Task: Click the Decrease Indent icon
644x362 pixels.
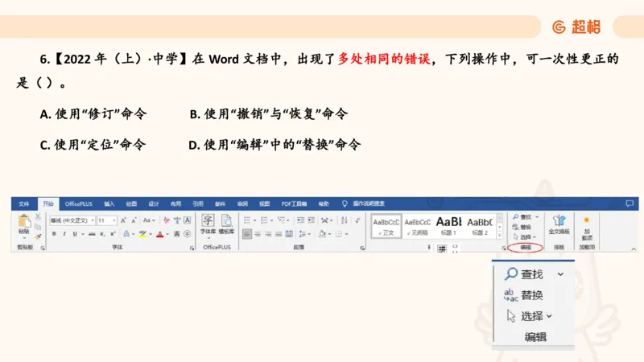Action: point(300,220)
